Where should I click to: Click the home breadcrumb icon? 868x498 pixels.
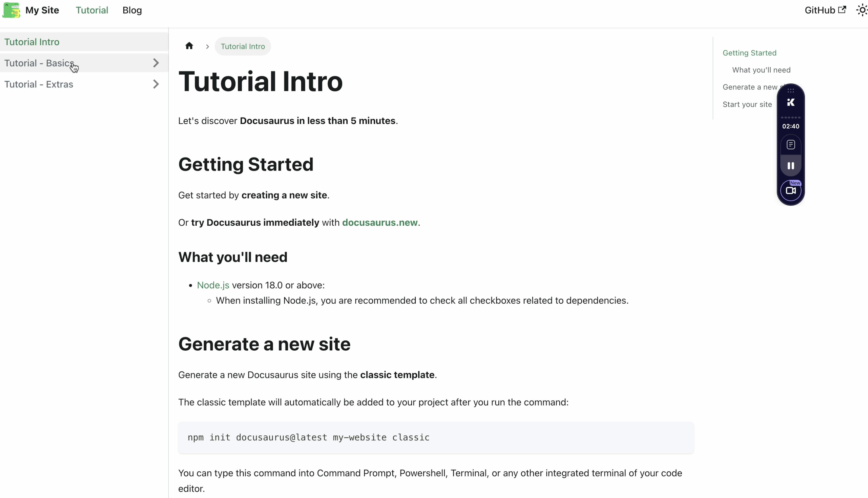(x=190, y=46)
